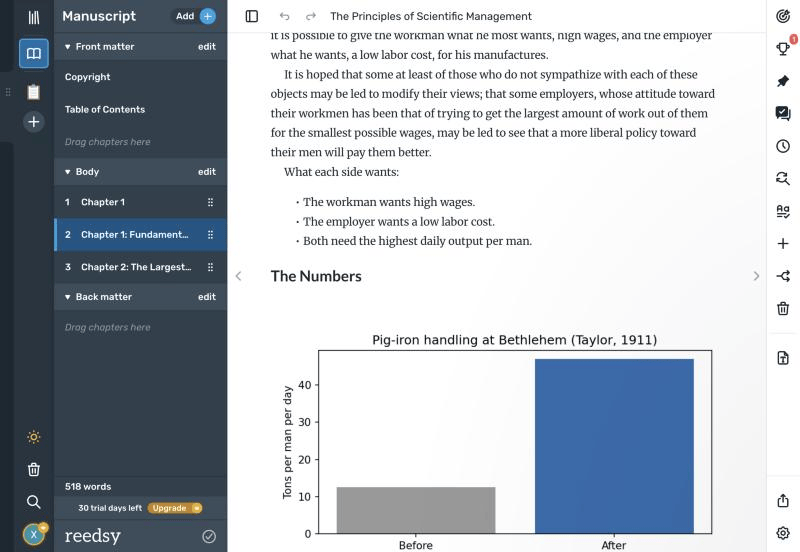This screenshot has width=800, height=552.
Task: Click the plus icon in right toolbar
Action: [x=783, y=243]
